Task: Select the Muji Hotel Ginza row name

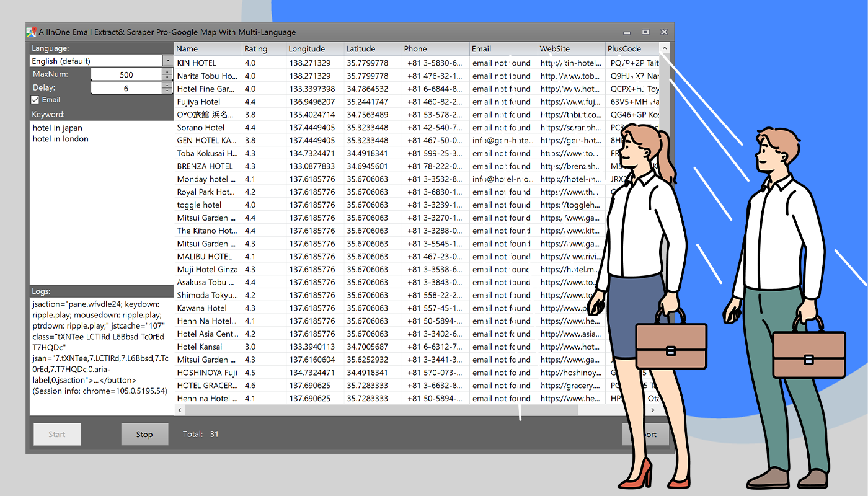Action: pyautogui.click(x=208, y=270)
